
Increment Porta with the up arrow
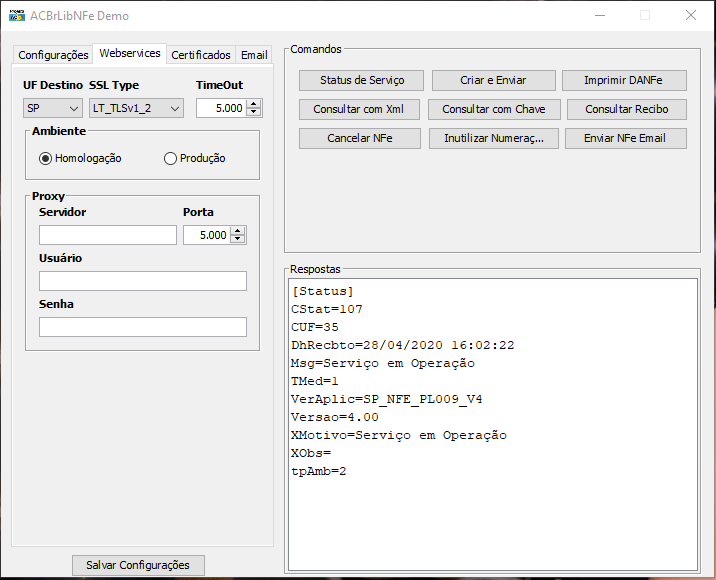pos(237,231)
